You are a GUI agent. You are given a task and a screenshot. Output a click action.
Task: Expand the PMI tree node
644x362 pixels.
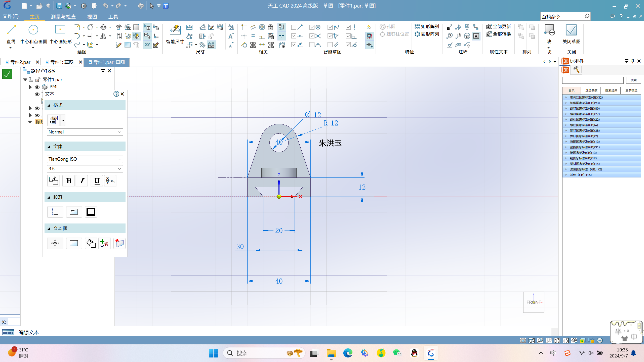click(30, 87)
